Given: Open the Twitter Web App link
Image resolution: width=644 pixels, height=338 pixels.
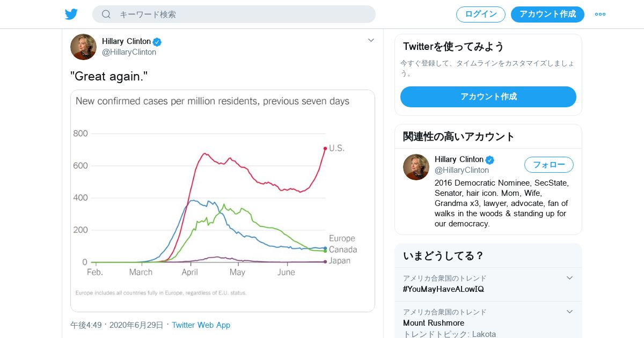Looking at the screenshot, I should tap(201, 325).
